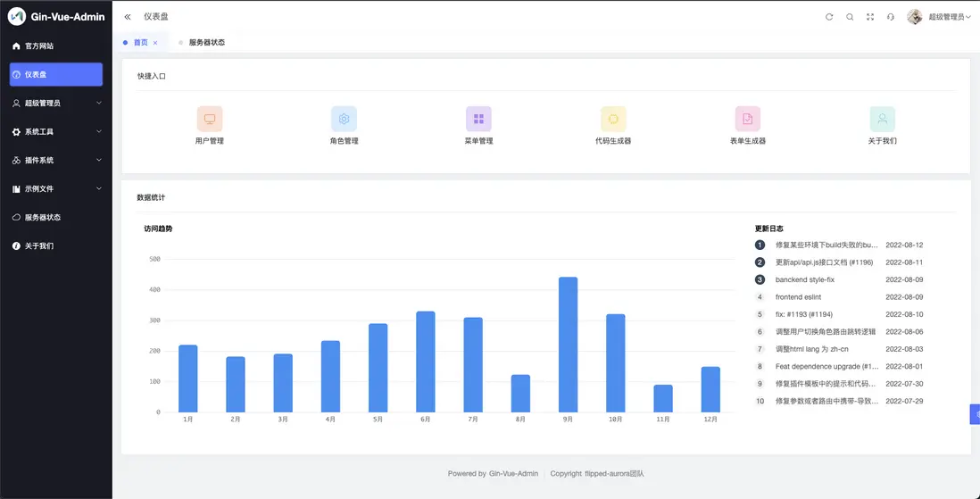This screenshot has height=499, width=980.
Task: Click the user avatar picture
Action: [915, 17]
